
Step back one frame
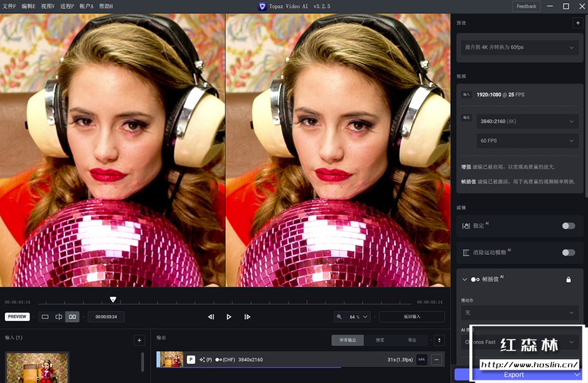point(211,317)
